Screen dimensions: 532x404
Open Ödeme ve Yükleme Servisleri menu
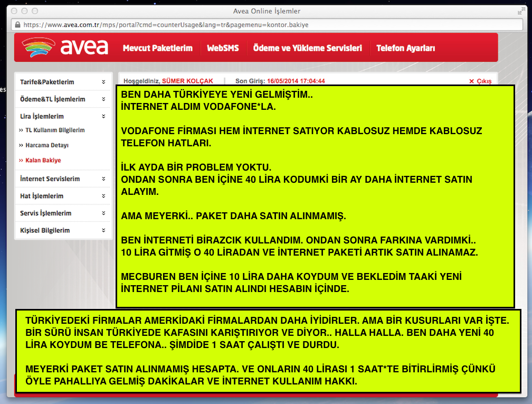(308, 48)
